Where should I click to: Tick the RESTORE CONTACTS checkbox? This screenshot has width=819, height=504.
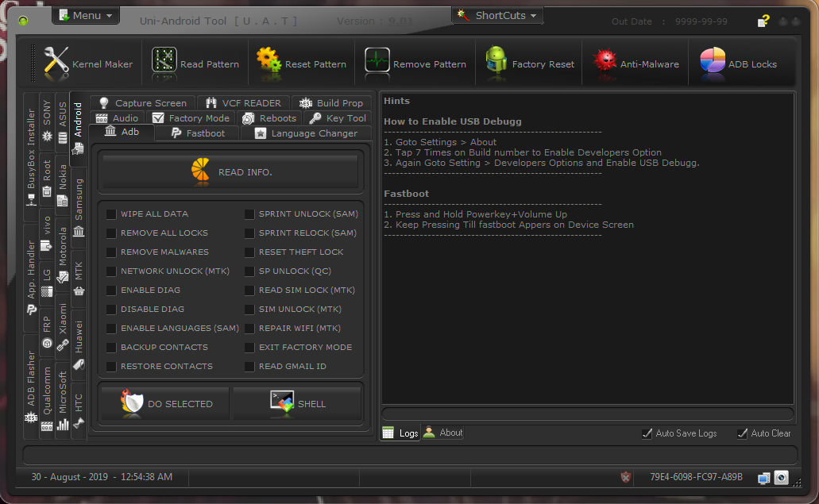click(x=110, y=366)
